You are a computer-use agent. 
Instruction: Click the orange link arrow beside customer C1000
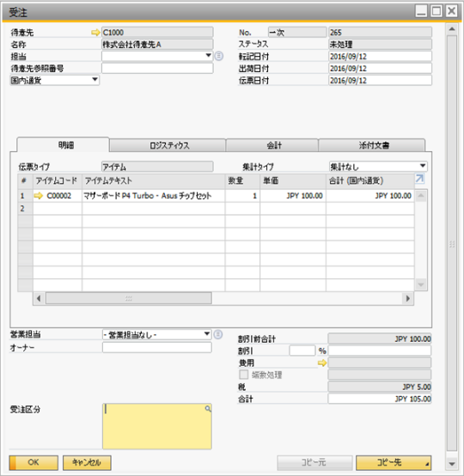95,33
